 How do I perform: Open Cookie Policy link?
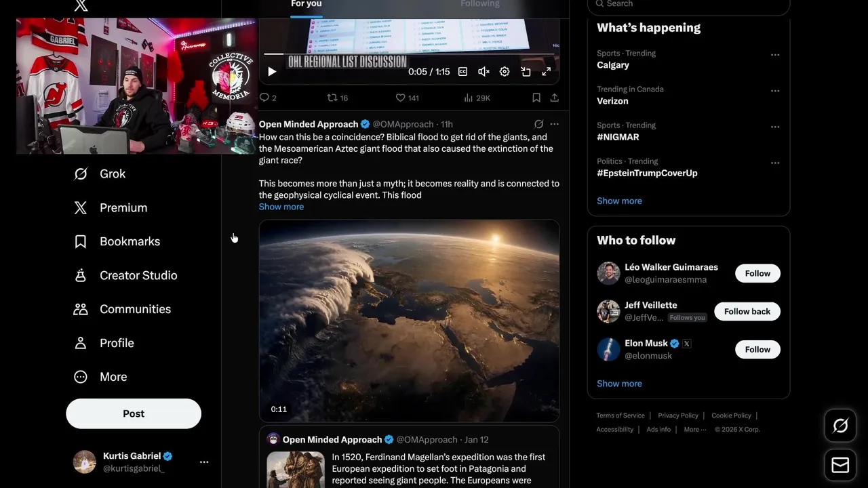731,415
